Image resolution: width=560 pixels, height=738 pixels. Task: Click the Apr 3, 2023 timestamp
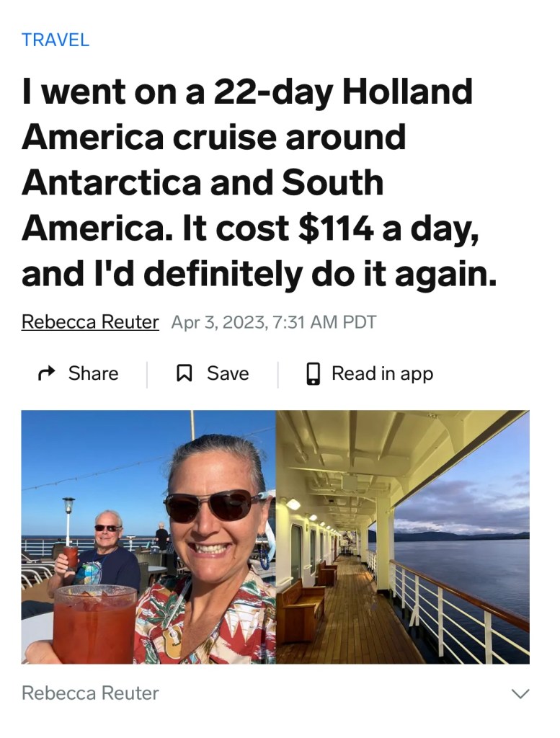(274, 321)
